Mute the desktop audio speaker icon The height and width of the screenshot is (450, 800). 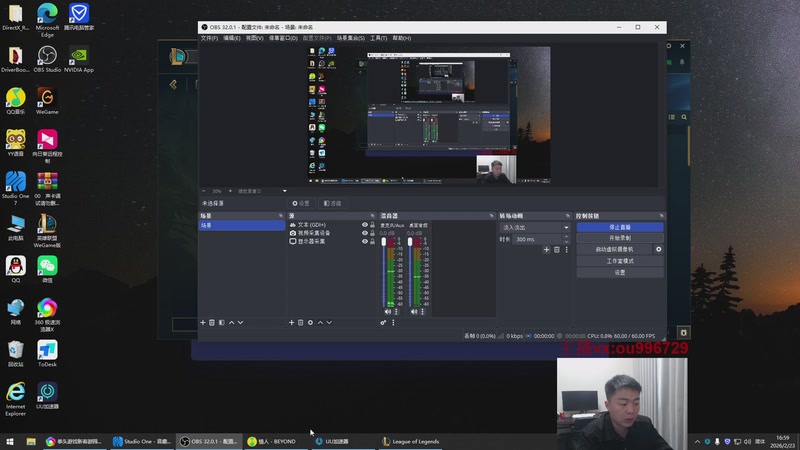pyautogui.click(x=414, y=311)
